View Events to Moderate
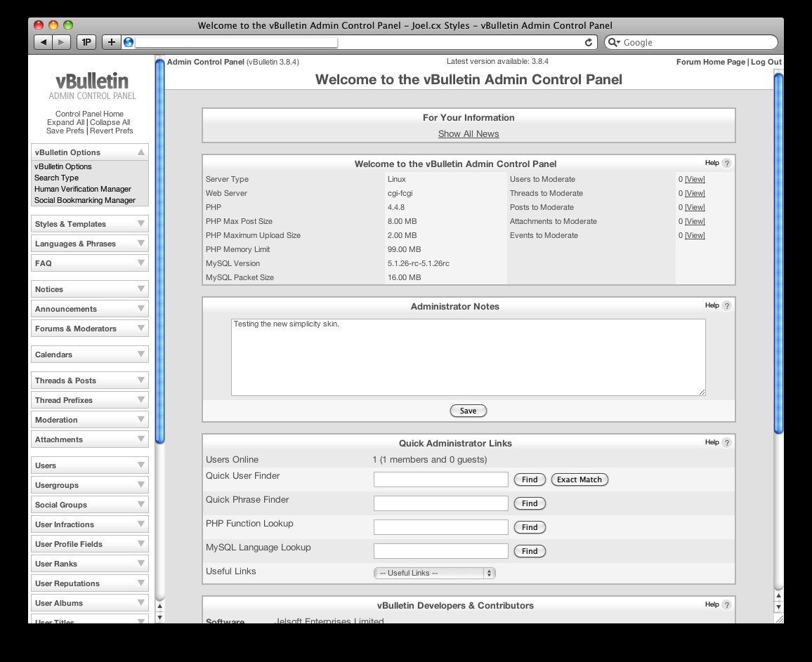 point(695,235)
